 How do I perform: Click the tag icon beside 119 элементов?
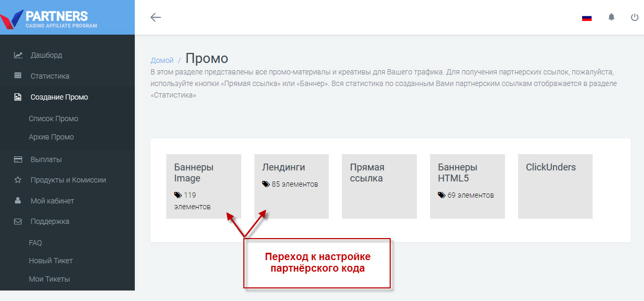coord(178,195)
